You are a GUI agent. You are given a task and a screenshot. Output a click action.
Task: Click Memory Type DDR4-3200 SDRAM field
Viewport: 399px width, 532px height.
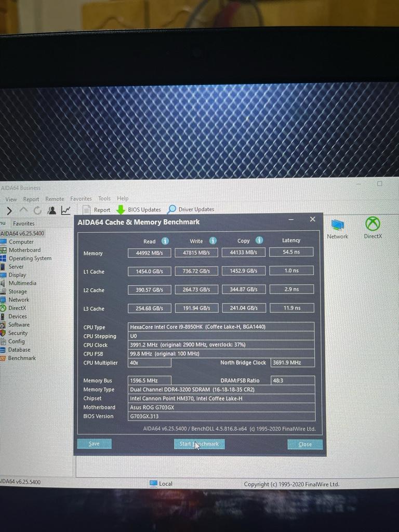pos(221,390)
